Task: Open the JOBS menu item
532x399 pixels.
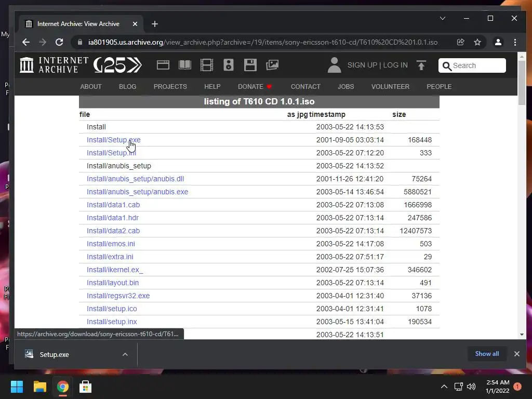Action: coord(345,87)
